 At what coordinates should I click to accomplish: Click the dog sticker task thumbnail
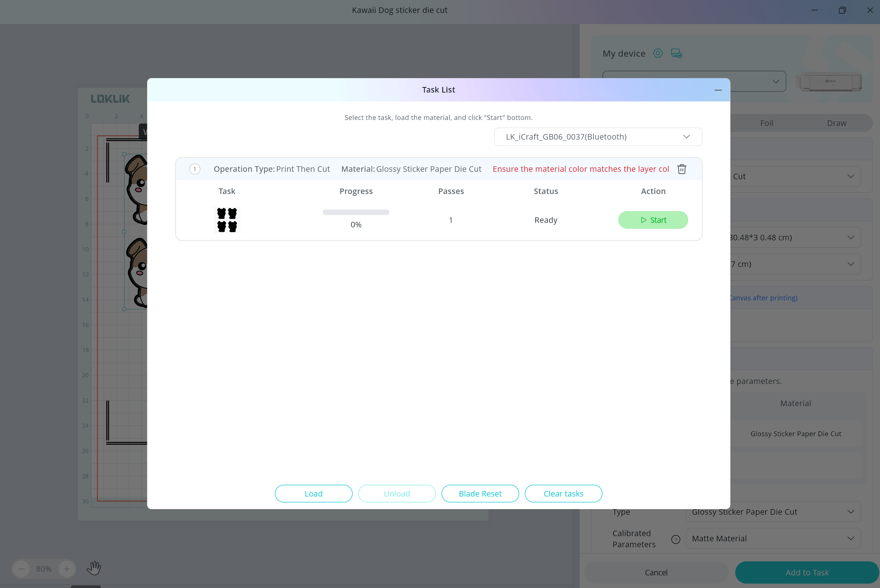coord(227,220)
